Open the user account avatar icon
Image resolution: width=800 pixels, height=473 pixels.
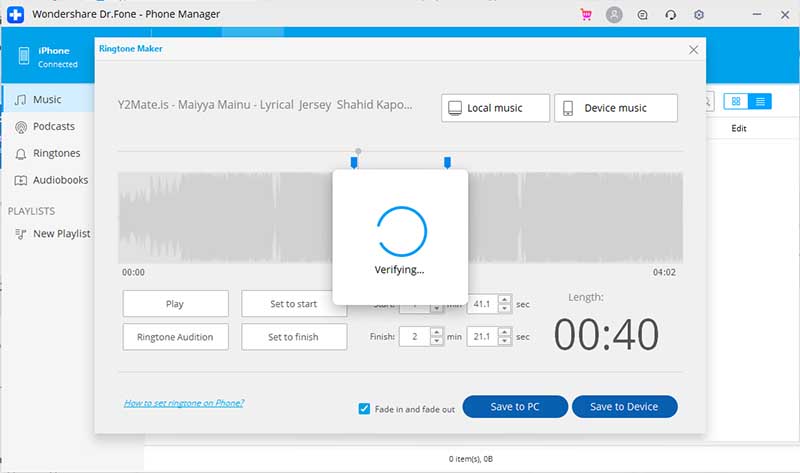[614, 15]
